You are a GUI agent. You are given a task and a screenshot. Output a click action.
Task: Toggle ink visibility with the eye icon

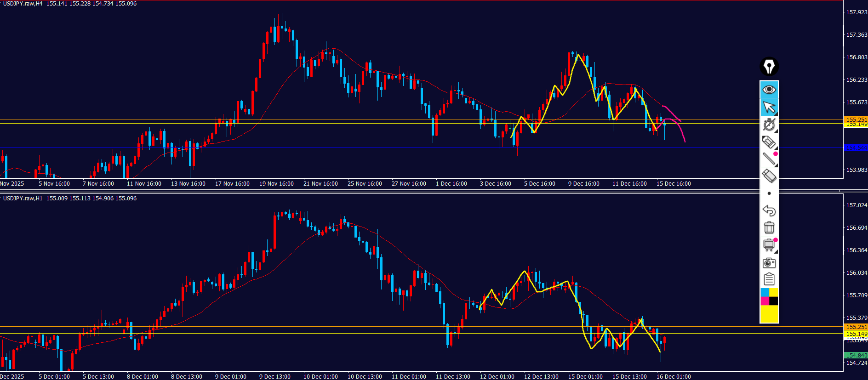(769, 89)
